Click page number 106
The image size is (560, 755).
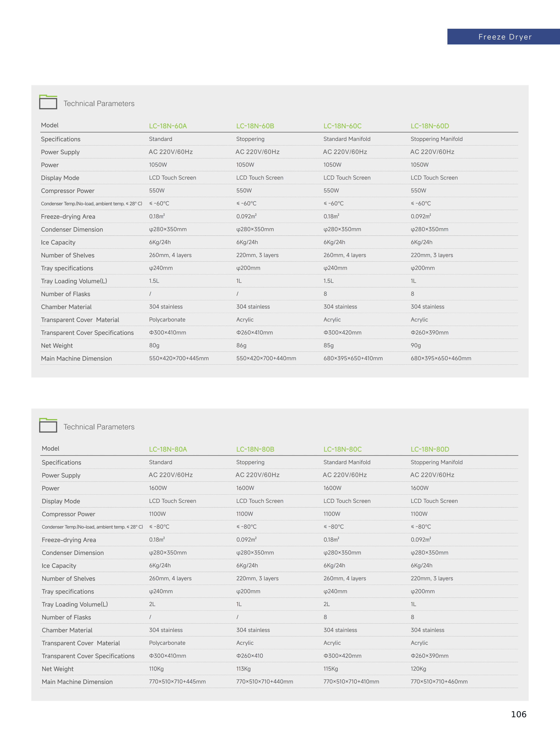519,714
